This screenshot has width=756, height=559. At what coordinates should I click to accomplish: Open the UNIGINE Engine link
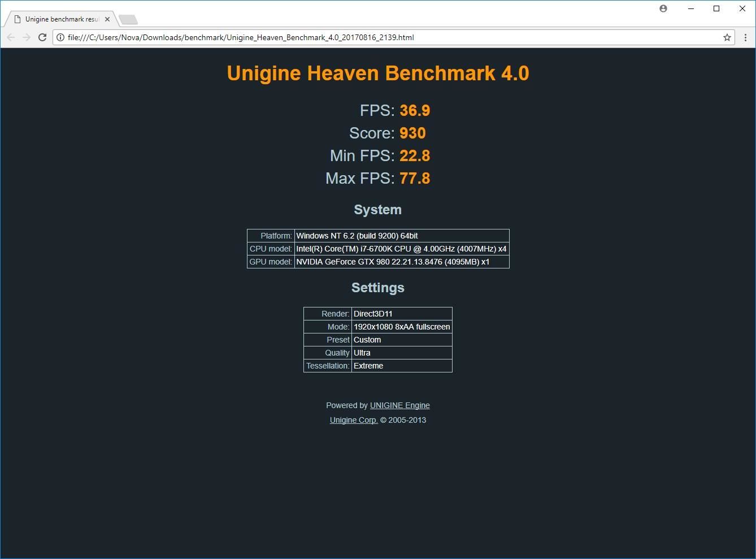click(x=400, y=405)
